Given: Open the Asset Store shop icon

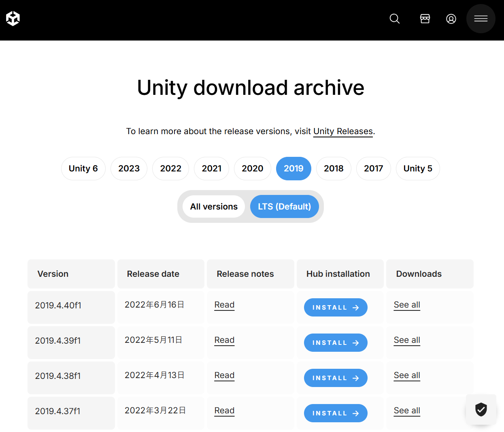Looking at the screenshot, I should 425,19.
